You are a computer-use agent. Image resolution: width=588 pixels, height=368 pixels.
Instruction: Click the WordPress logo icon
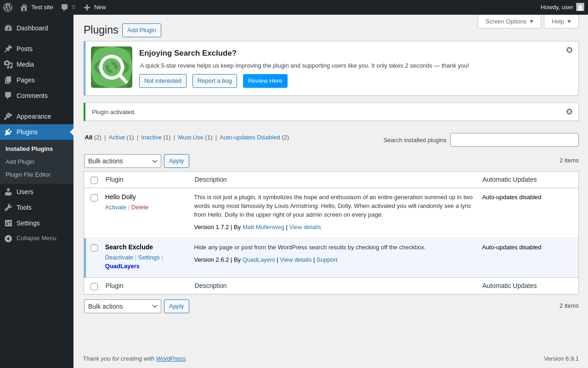tap(8, 7)
